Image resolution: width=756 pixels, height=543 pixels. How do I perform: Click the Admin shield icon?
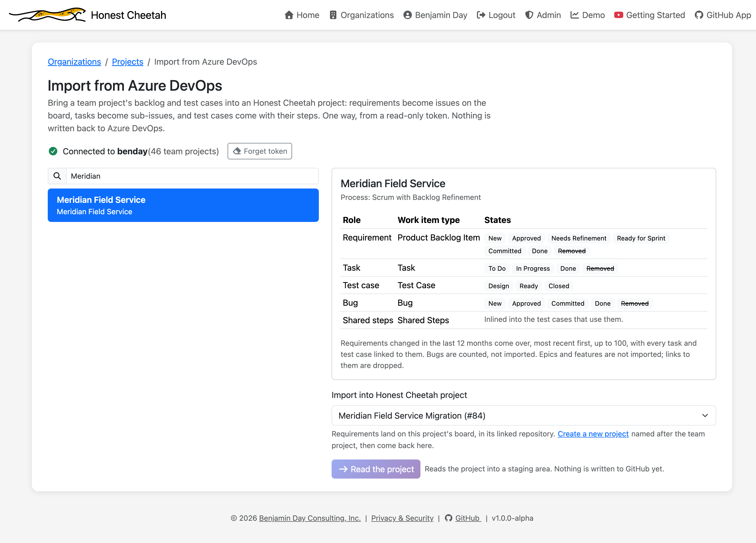529,15
